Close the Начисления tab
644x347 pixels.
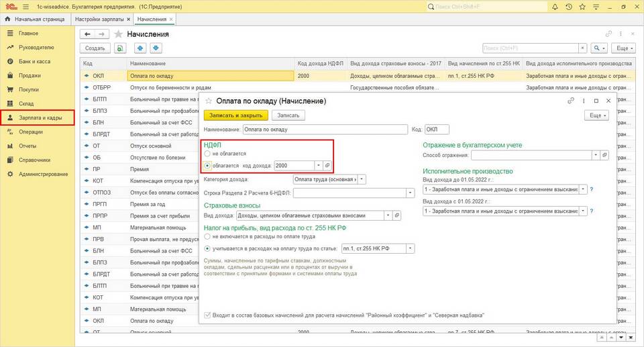171,19
